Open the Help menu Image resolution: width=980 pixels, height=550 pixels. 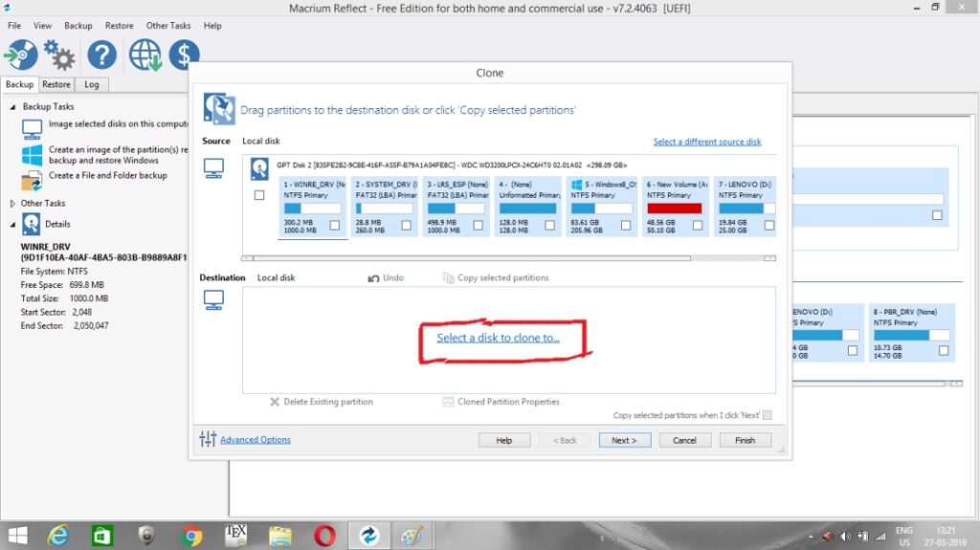(212, 26)
